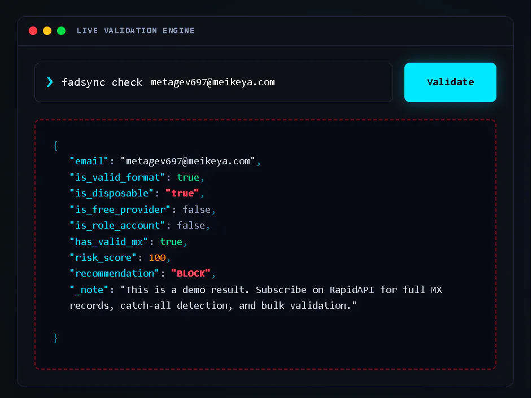The height and width of the screenshot is (398, 532).
Task: Click the "recommendation" key
Action: [x=114, y=274]
